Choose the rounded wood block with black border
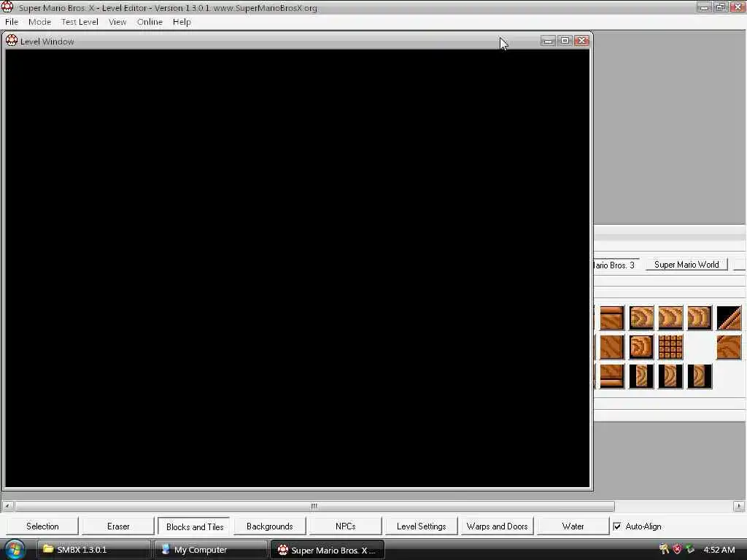 pos(641,347)
